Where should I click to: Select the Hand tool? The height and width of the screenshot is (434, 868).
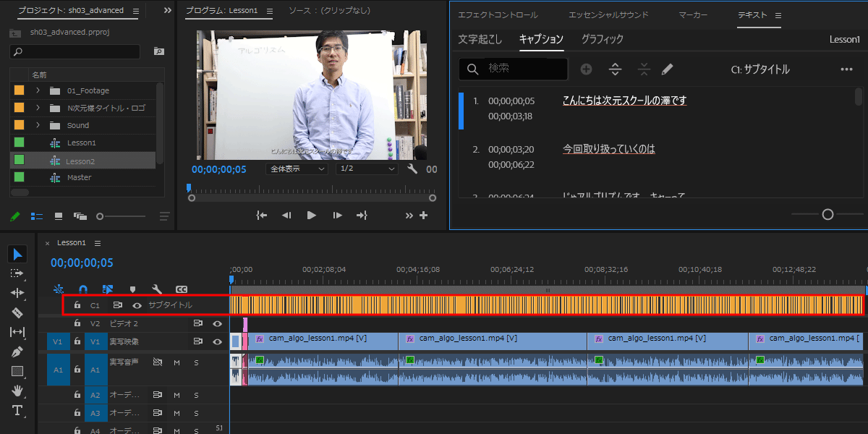tap(17, 391)
